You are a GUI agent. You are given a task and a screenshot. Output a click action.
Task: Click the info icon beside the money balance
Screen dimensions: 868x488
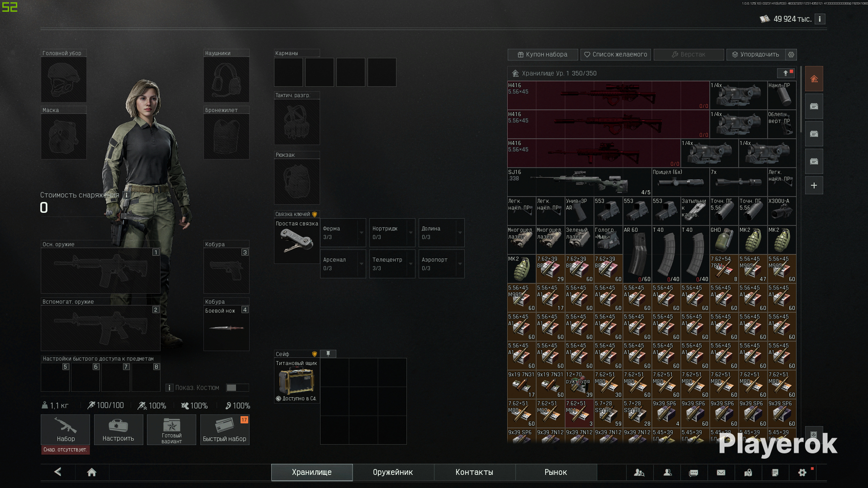pos(820,19)
